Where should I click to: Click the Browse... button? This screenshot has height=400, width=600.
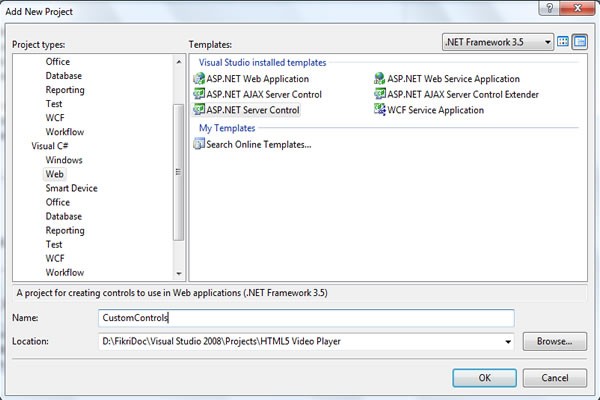[x=555, y=341]
